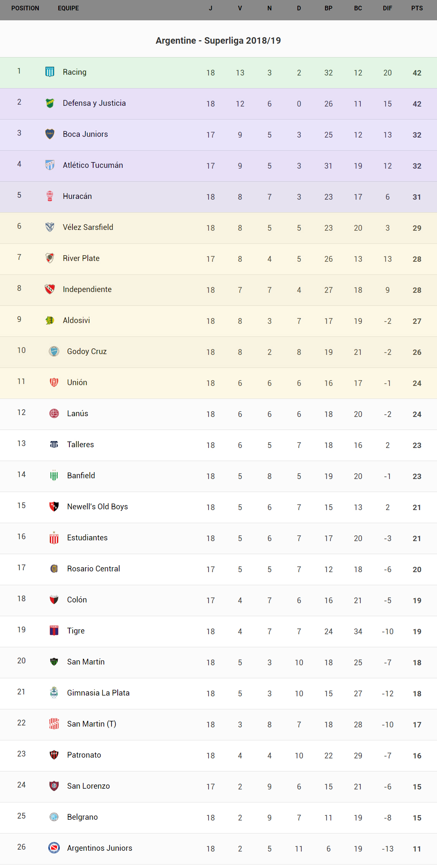
Task: Click the DIF column header
Action: pyautogui.click(x=388, y=8)
